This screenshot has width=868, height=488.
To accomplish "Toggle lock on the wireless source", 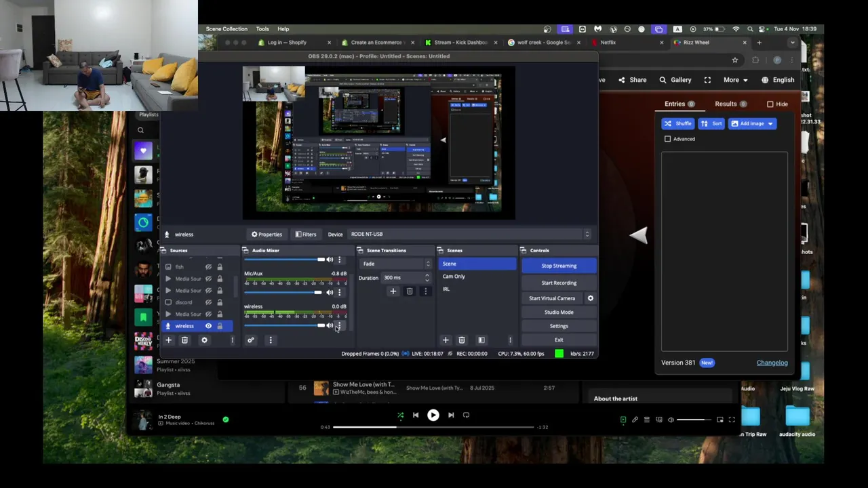I will pos(219,326).
